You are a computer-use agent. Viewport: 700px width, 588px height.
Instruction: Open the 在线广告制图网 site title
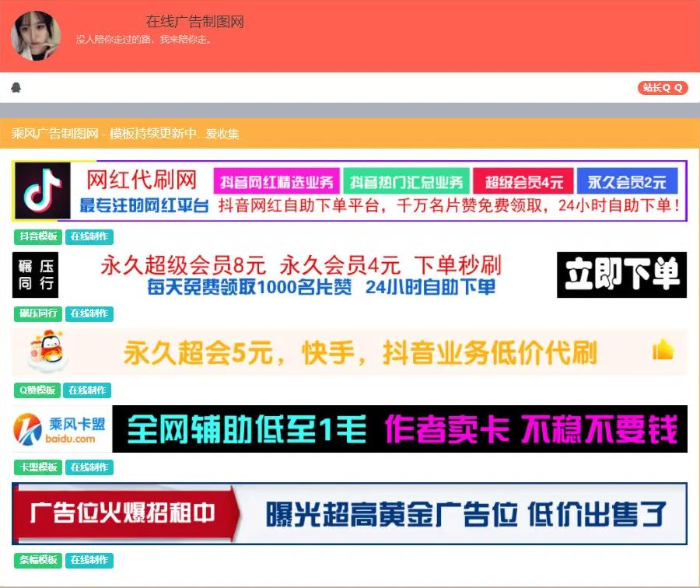click(195, 22)
